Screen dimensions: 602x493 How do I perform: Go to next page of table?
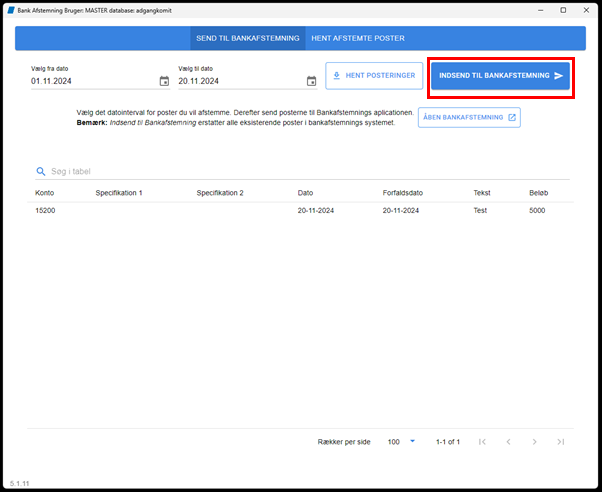534,442
